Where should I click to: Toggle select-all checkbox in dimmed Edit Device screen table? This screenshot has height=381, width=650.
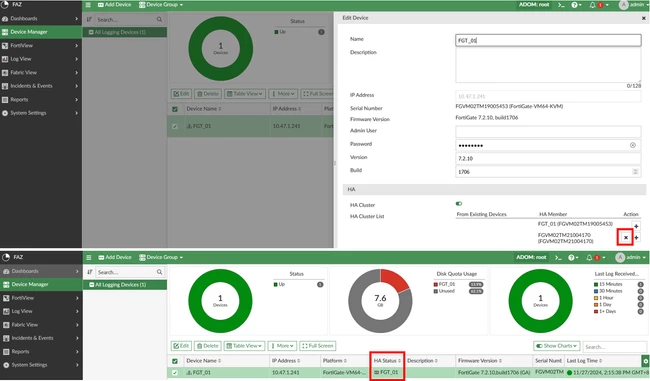click(x=175, y=109)
